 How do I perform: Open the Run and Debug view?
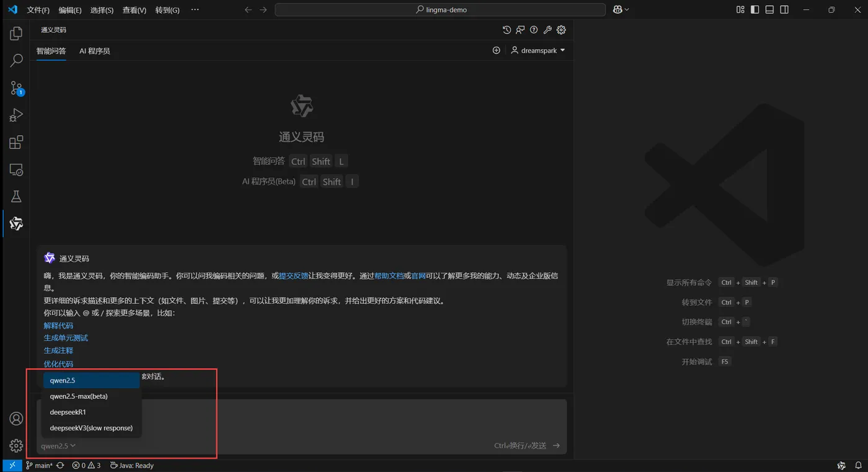point(16,115)
